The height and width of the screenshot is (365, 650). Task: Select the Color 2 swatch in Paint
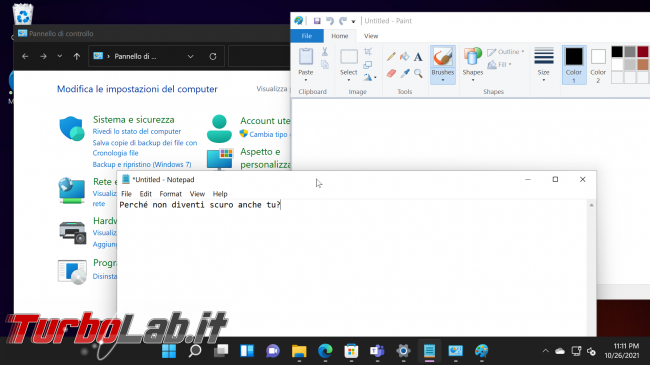(x=598, y=65)
